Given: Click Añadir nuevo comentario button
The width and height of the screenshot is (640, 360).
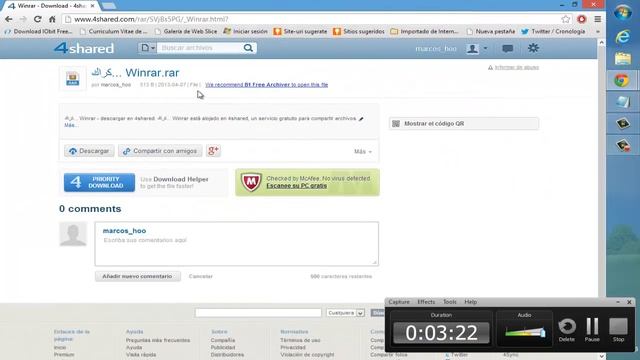Looking at the screenshot, I should pyautogui.click(x=138, y=276).
